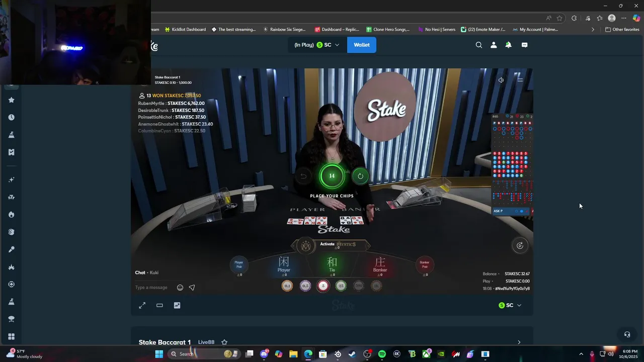Show more favorites bar bookmarks arrow
This screenshot has width=644, height=362.
pyautogui.click(x=593, y=30)
